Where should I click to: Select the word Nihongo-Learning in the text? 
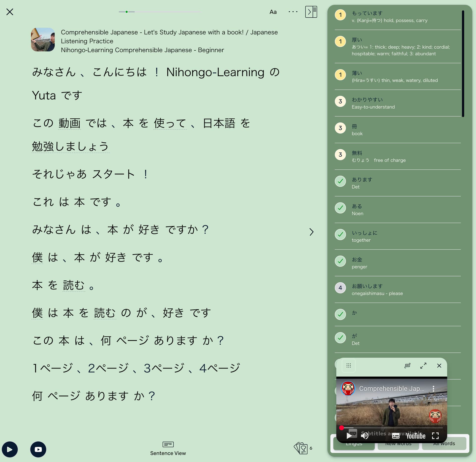click(x=215, y=72)
